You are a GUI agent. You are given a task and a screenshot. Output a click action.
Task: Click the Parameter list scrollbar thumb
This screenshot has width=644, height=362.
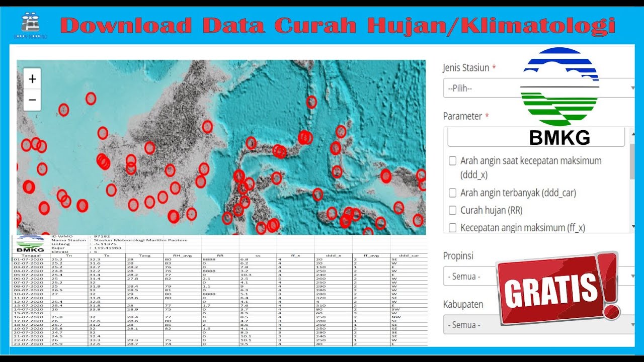tap(632, 161)
